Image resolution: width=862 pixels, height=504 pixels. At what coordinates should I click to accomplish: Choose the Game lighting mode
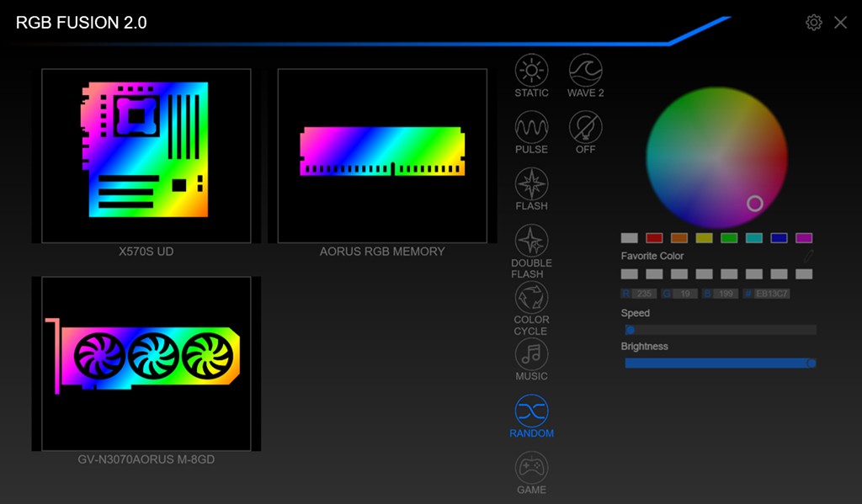tap(531, 468)
